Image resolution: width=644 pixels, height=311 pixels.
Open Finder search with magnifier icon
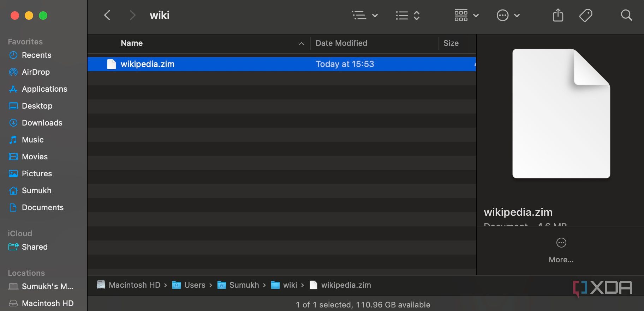[626, 15]
